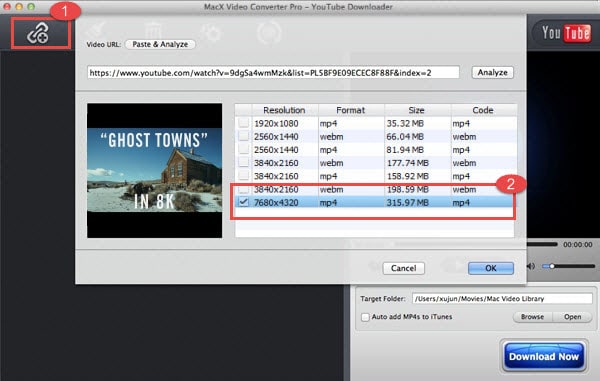Select the 81.94 MB size cell
The image size is (600, 381).
tap(405, 150)
